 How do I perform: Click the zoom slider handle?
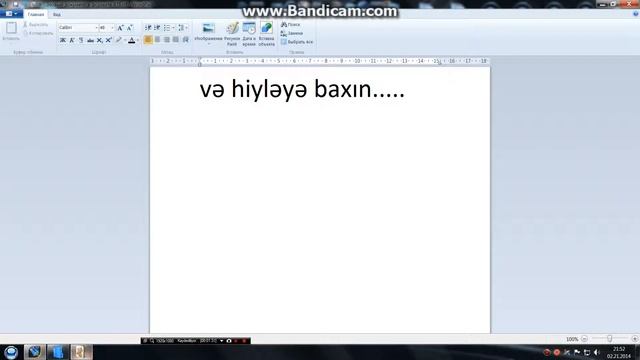pyautogui.click(x=609, y=339)
